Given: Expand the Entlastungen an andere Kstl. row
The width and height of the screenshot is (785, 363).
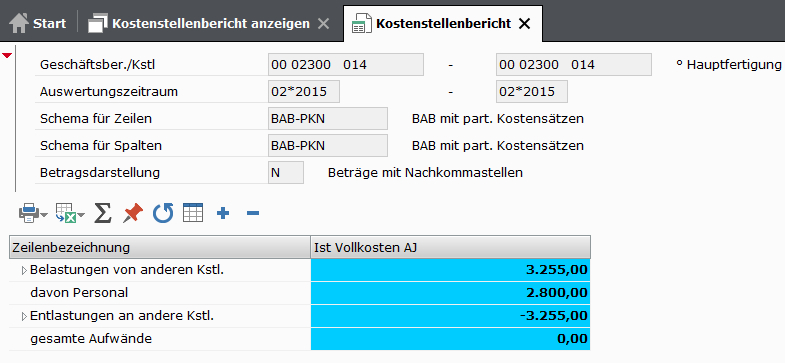Looking at the screenshot, I should [x=24, y=316].
